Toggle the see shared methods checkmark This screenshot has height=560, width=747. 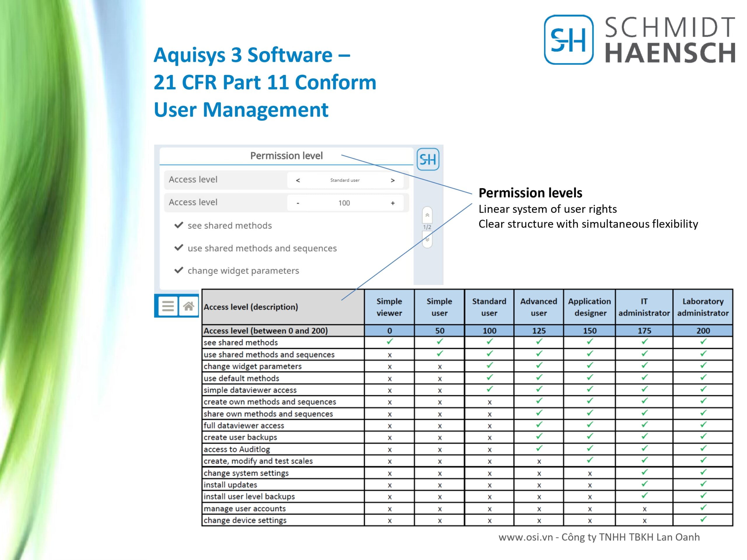point(179,225)
